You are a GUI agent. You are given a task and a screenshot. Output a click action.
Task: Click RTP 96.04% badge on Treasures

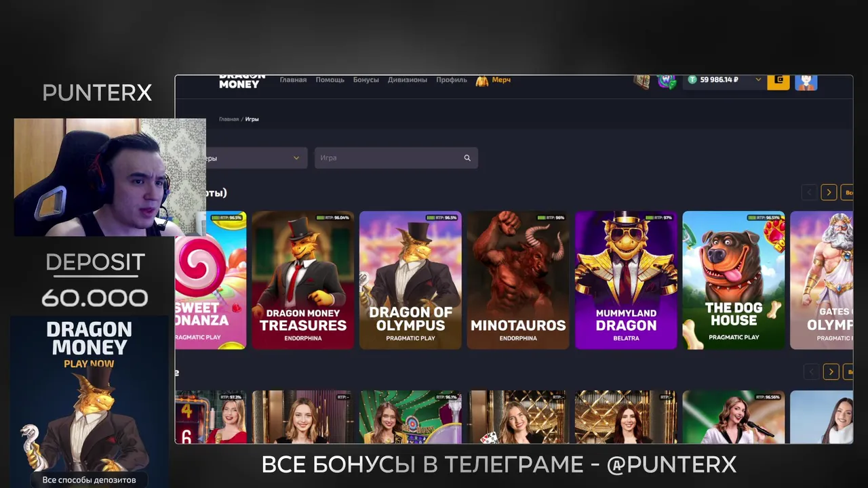pyautogui.click(x=333, y=218)
